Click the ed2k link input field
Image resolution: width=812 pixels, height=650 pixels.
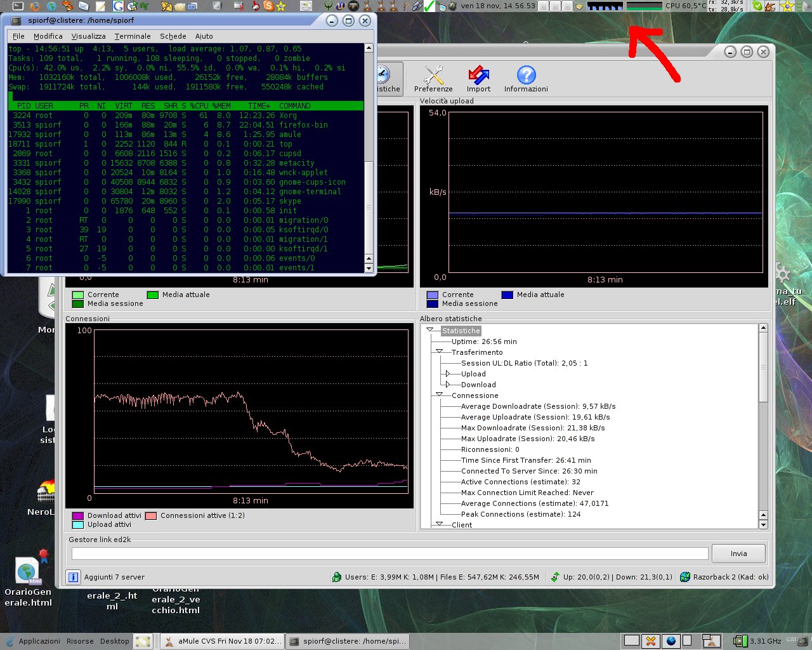click(390, 554)
